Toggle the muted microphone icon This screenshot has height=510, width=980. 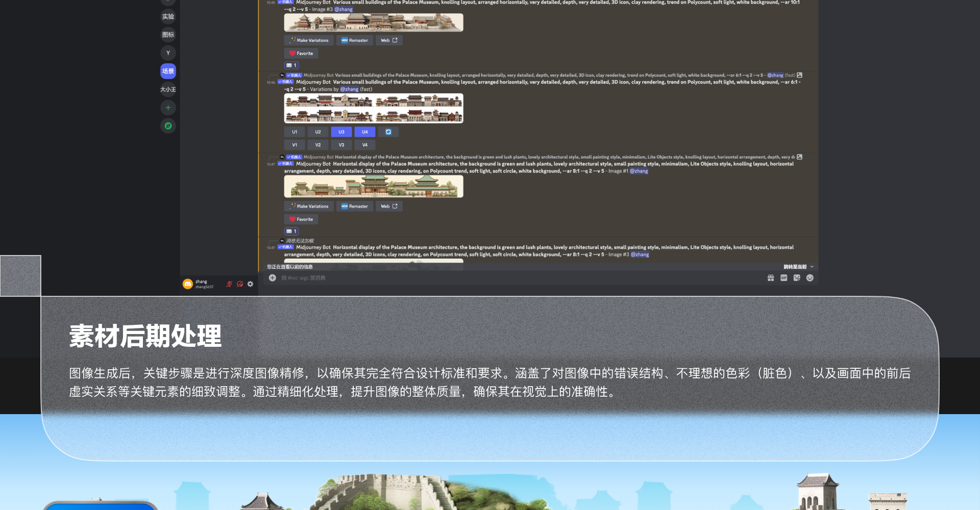click(x=229, y=284)
